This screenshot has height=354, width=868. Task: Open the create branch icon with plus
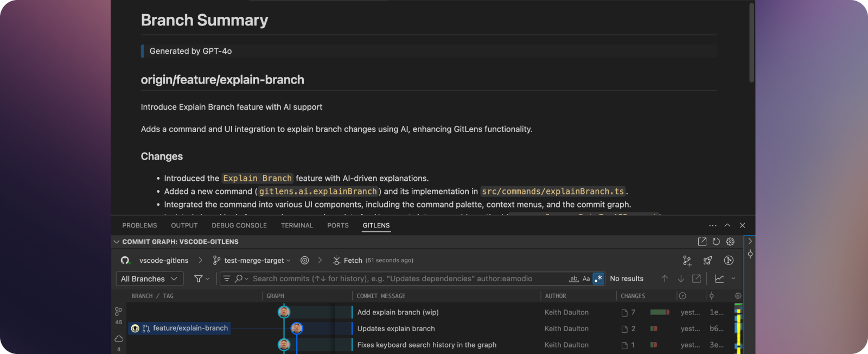(687, 261)
